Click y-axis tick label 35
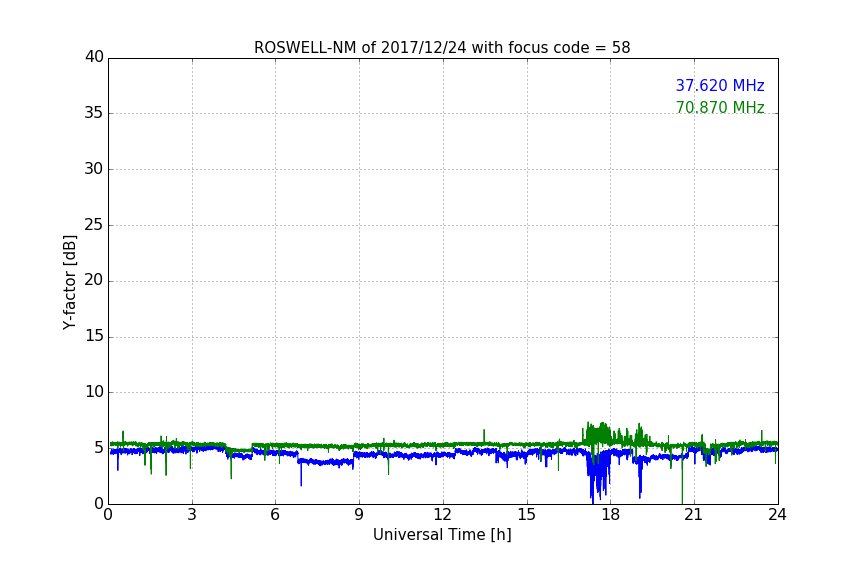The height and width of the screenshot is (576, 864). click(x=94, y=113)
